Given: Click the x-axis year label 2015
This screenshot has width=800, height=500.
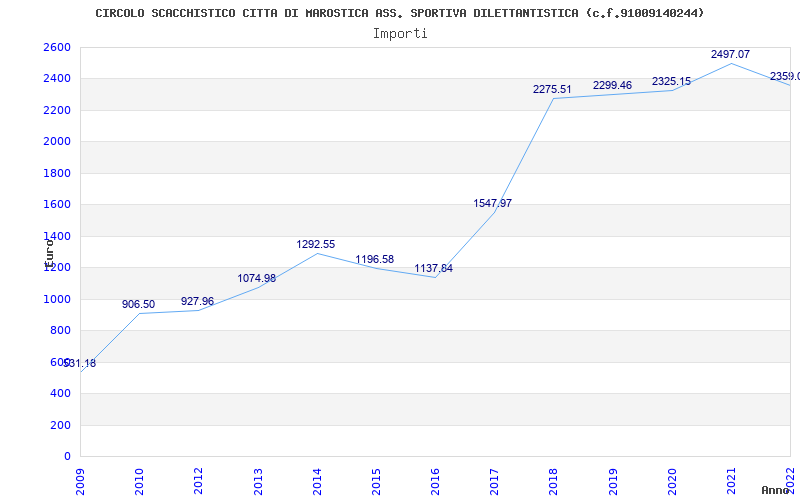Looking at the screenshot, I should [x=376, y=482].
